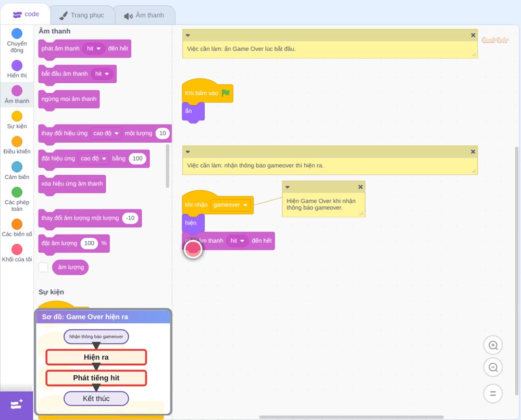Select the Sự kiện category circle
The height and width of the screenshot is (420, 521).
tap(17, 116)
